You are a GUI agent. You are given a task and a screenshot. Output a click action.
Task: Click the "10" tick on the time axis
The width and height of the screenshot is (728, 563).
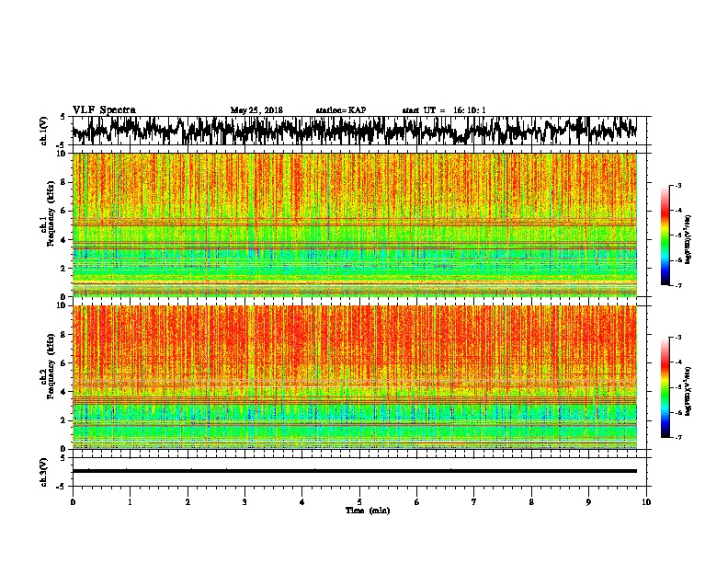[646, 502]
